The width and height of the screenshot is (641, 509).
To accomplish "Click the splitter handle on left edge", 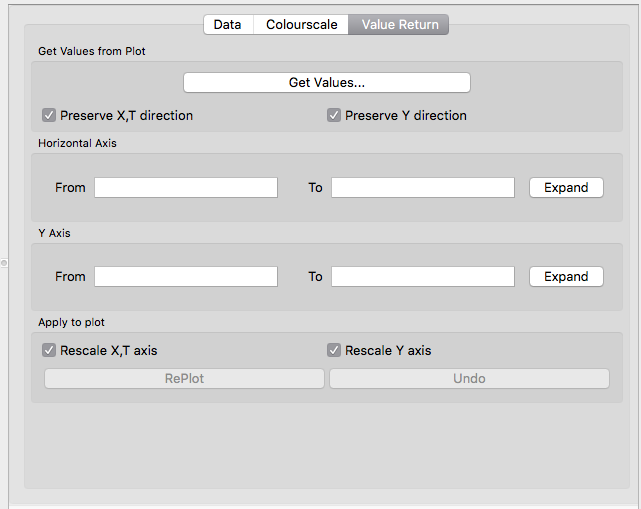I will click(4, 262).
